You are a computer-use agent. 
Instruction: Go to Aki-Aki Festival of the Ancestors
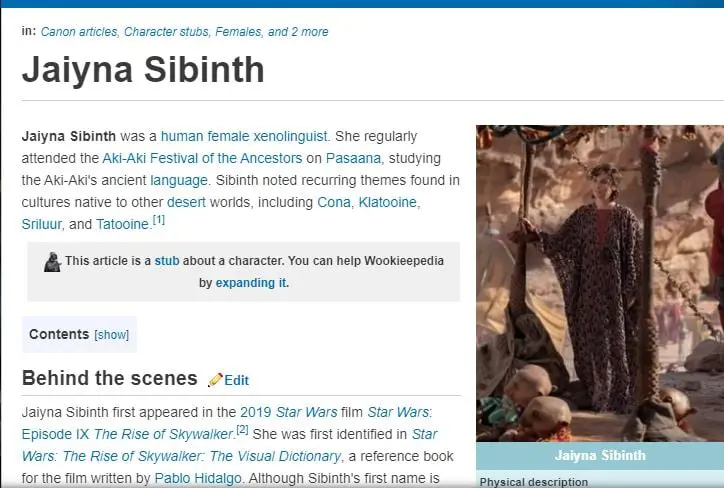pos(202,158)
